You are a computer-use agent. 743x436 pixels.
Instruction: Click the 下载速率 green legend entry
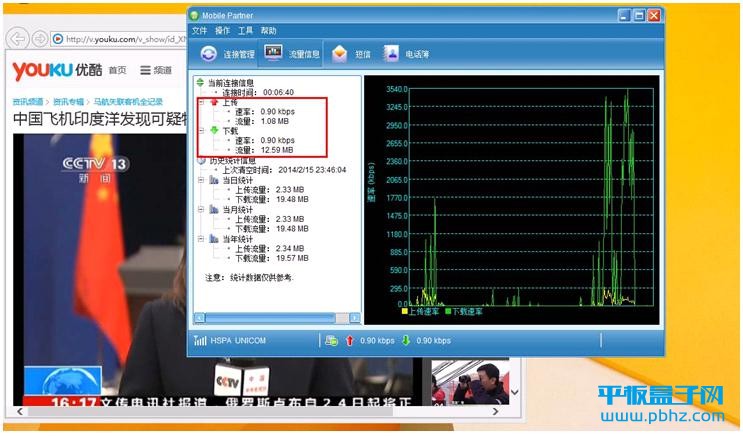pyautogui.click(x=463, y=311)
